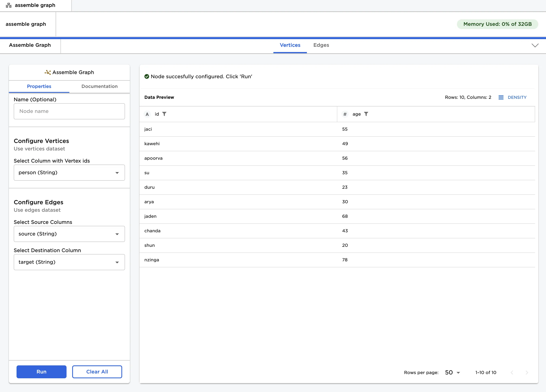
Task: Click the workflow icon beside assemble graph title
Action: pos(9,5)
